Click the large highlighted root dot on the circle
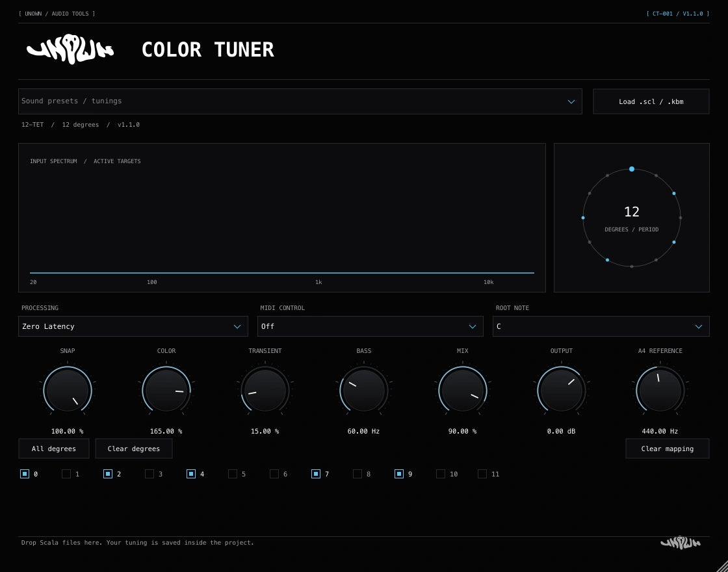This screenshot has height=572, width=728. click(631, 169)
